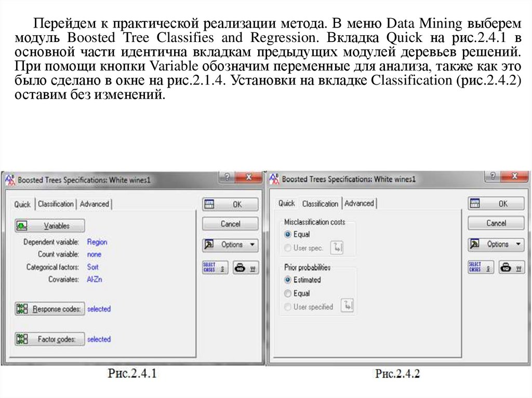Click Select Cases icon in left dialog
This screenshot has width=532, height=398.
(215, 267)
